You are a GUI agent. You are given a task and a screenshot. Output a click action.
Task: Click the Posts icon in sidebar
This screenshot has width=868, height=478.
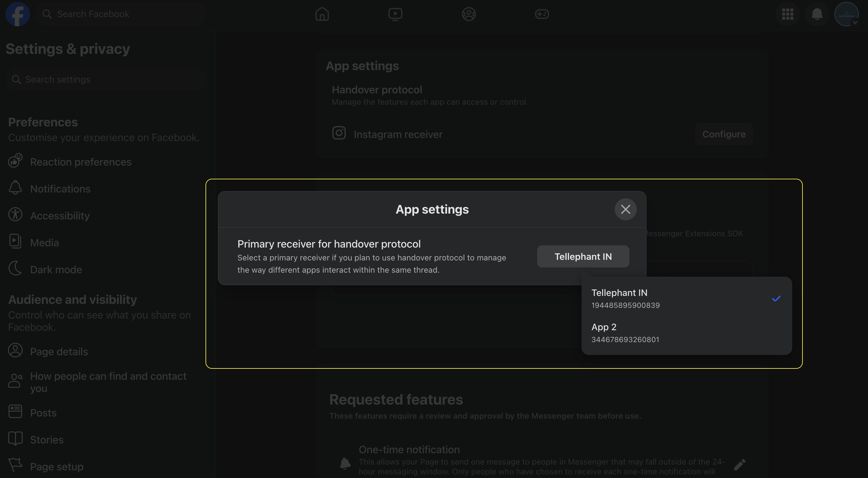[15, 412]
